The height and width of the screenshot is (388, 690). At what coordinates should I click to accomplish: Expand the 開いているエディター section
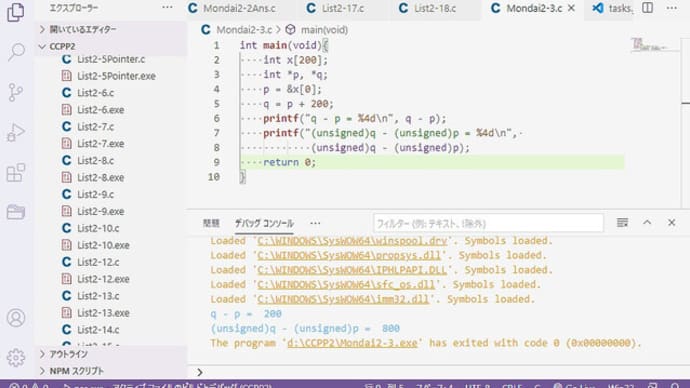click(110, 29)
